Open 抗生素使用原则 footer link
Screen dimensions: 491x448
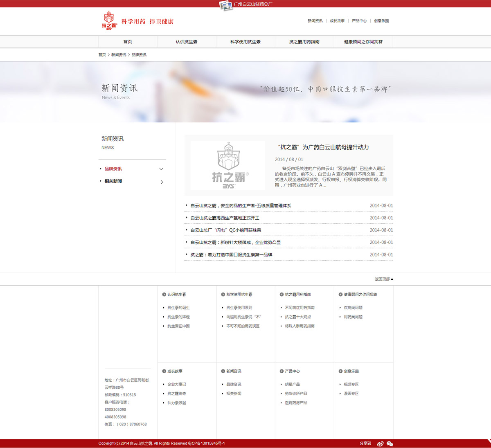pyautogui.click(x=239, y=308)
